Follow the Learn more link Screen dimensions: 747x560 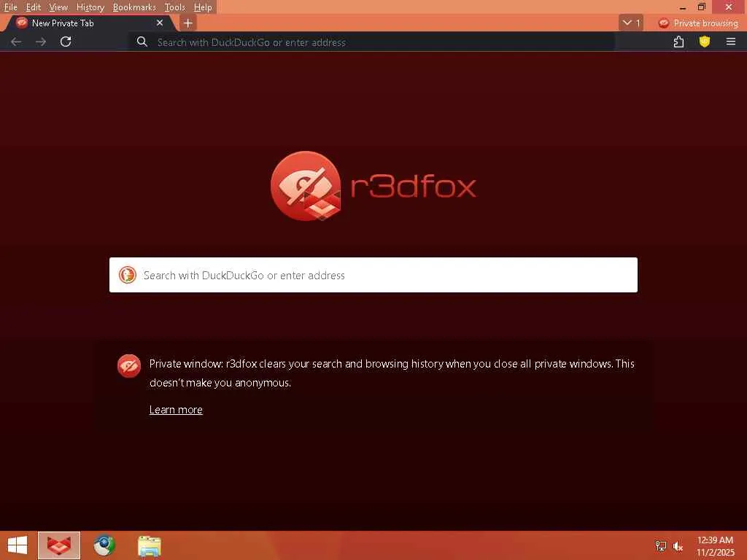[x=176, y=410]
